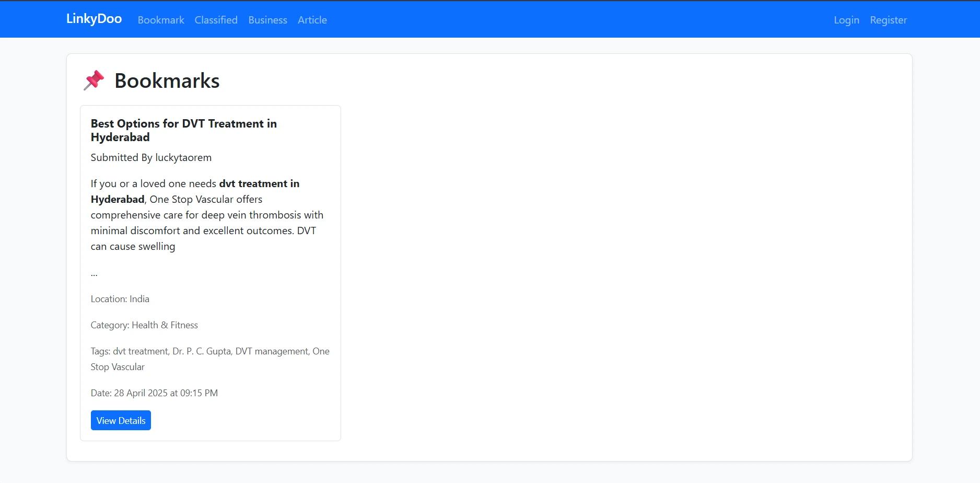Click the Dr. P. C. Gupta tag

tap(202, 351)
